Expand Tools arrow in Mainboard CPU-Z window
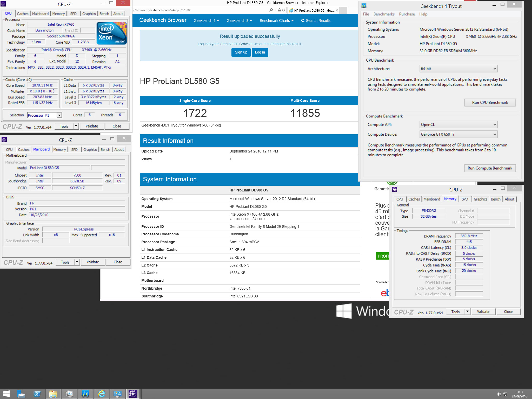Screen dimensions: 532x399 (x=77, y=262)
